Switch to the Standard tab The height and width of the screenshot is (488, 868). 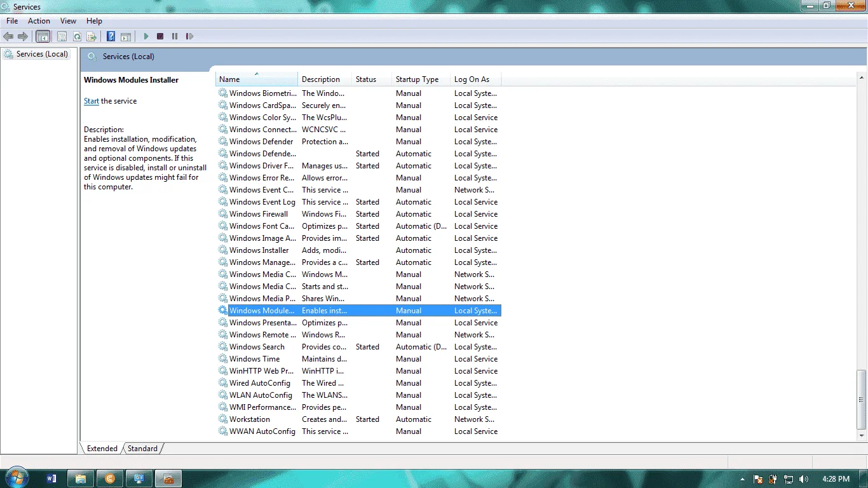click(x=142, y=449)
